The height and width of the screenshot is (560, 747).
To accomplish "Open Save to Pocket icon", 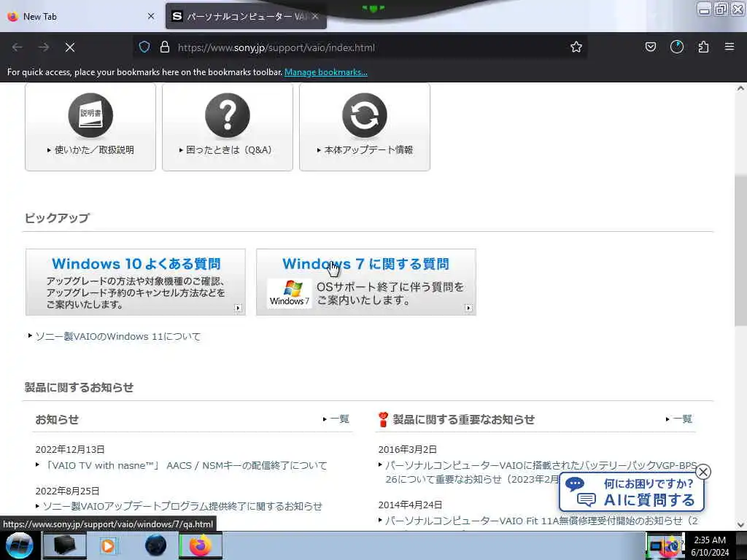I will point(650,47).
